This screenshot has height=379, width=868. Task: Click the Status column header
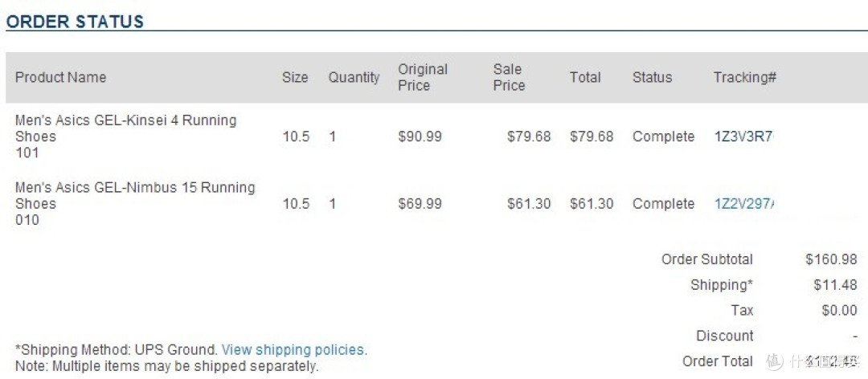click(652, 77)
